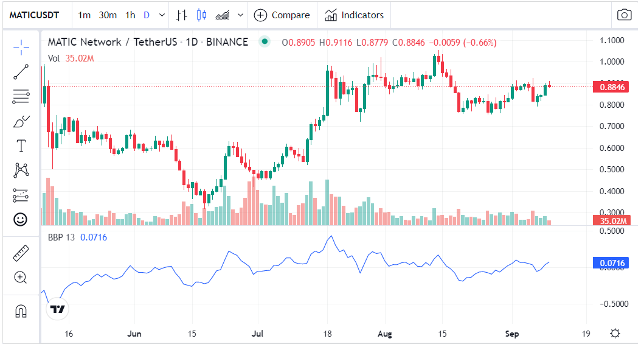Select the D daily interval
Screen dimensions: 644x347
tap(147, 15)
